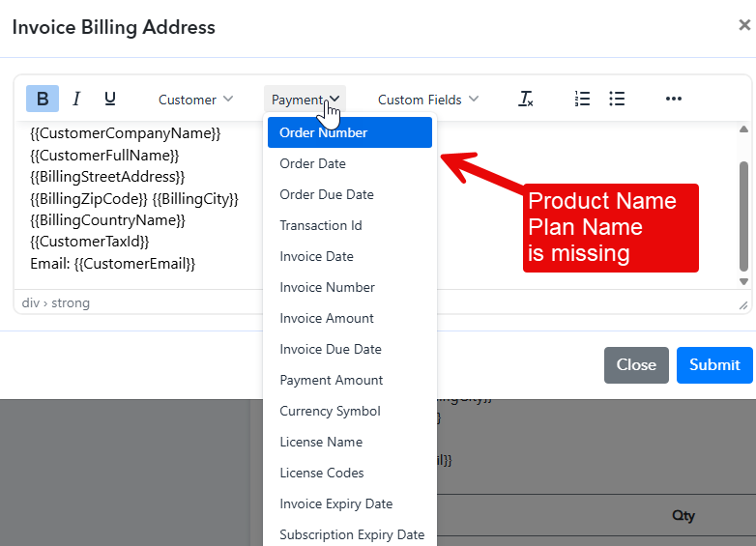
Task: Insert a bulleted list
Action: click(617, 99)
